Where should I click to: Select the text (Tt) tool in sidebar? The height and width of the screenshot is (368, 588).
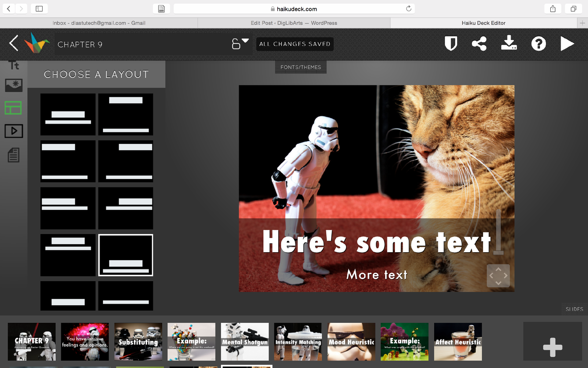pyautogui.click(x=14, y=65)
